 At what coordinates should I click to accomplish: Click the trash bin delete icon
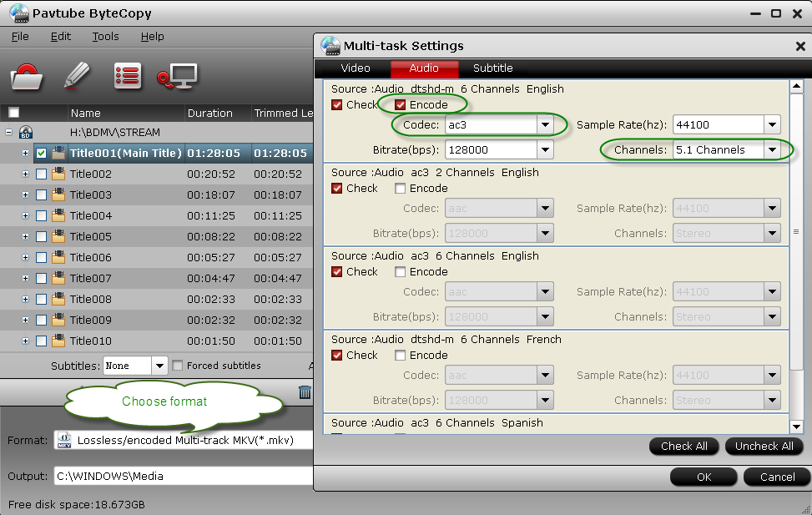pos(305,392)
